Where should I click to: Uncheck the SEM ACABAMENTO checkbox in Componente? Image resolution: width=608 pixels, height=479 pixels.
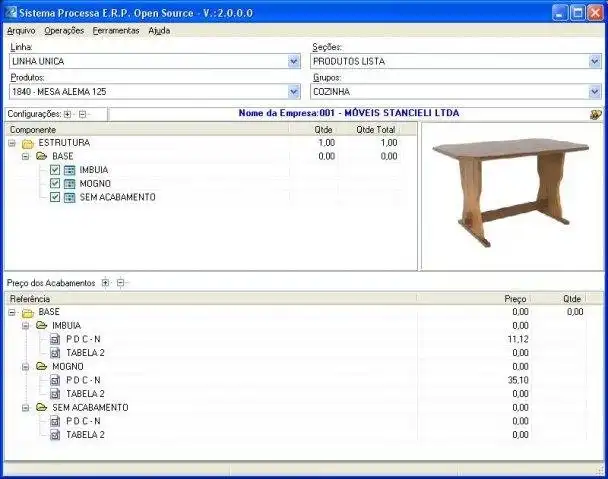(55, 197)
